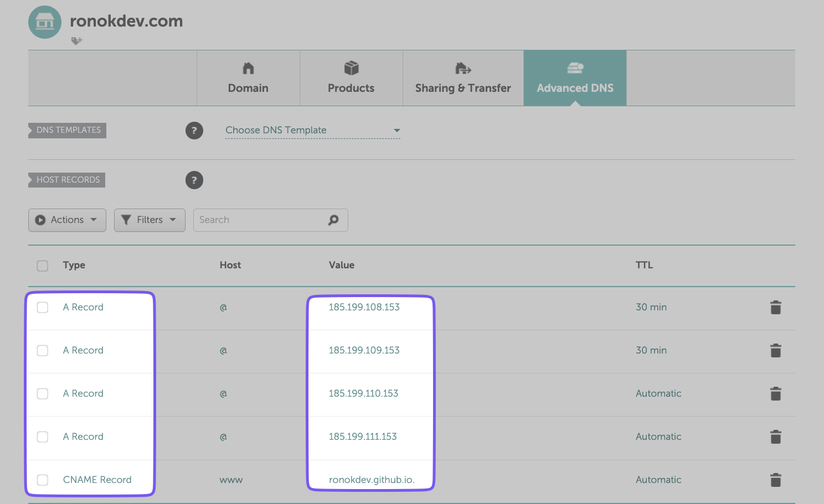The height and width of the screenshot is (504, 824).
Task: Edit the 30 min TTL of first record
Action: (651, 307)
